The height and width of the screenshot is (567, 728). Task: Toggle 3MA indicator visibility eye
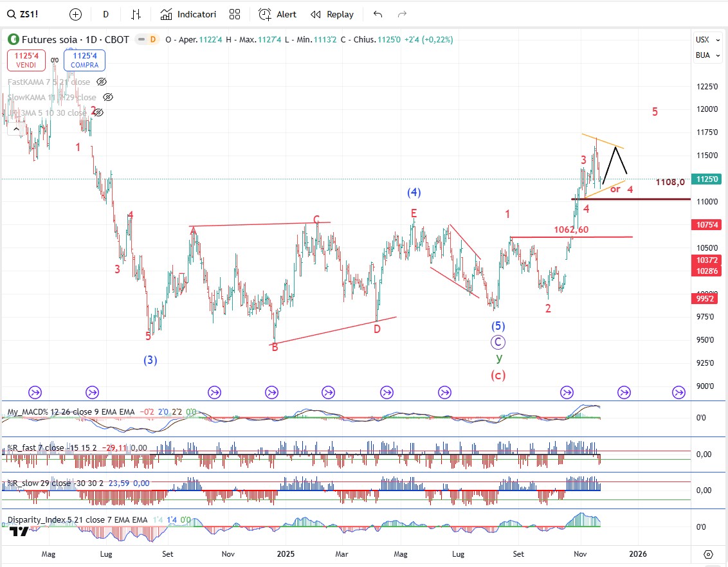point(98,113)
